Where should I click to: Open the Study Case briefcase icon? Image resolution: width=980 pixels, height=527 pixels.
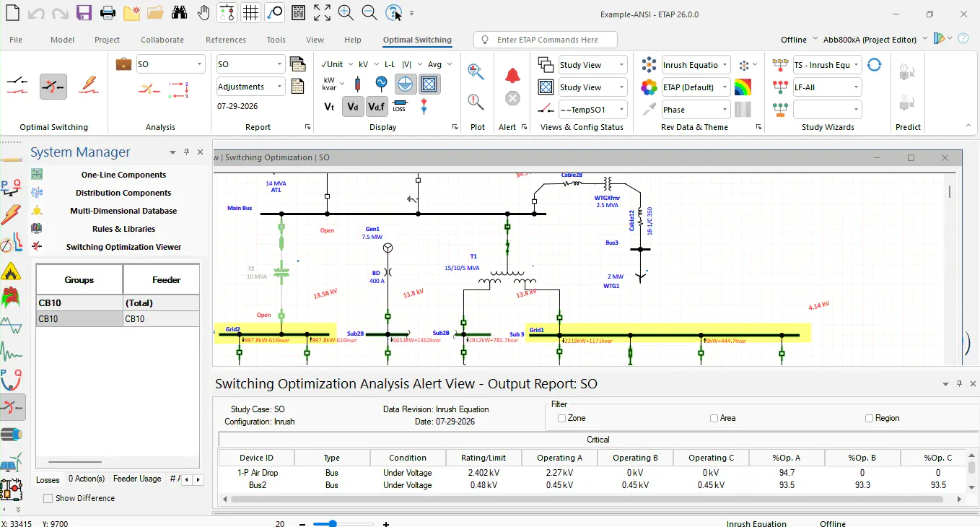[123, 64]
